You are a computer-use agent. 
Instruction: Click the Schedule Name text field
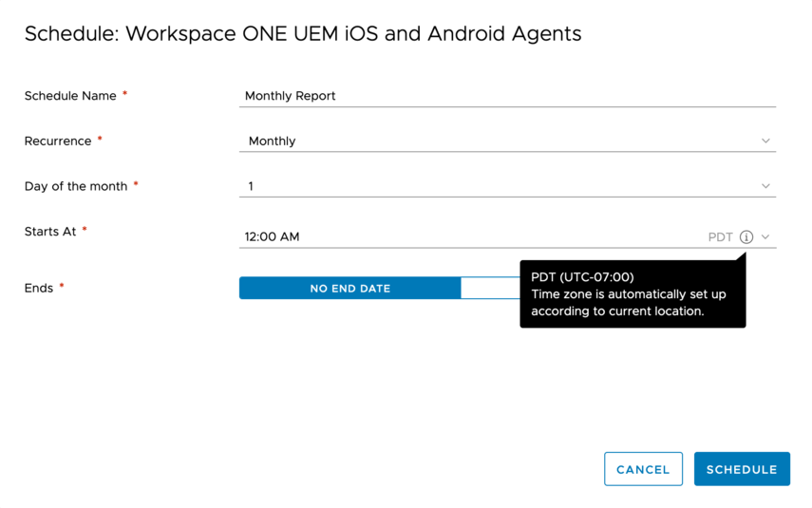(x=507, y=96)
